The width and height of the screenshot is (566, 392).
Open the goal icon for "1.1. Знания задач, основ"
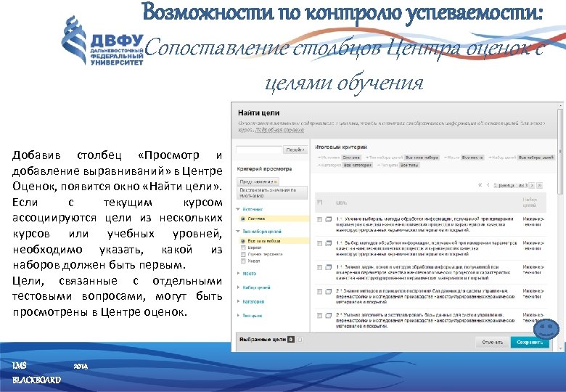329,267
